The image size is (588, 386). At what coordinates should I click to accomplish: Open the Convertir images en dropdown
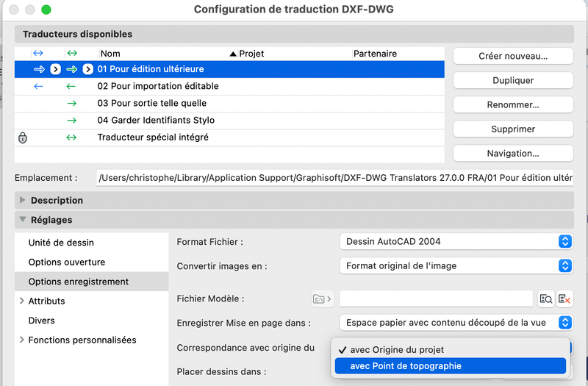(456, 266)
